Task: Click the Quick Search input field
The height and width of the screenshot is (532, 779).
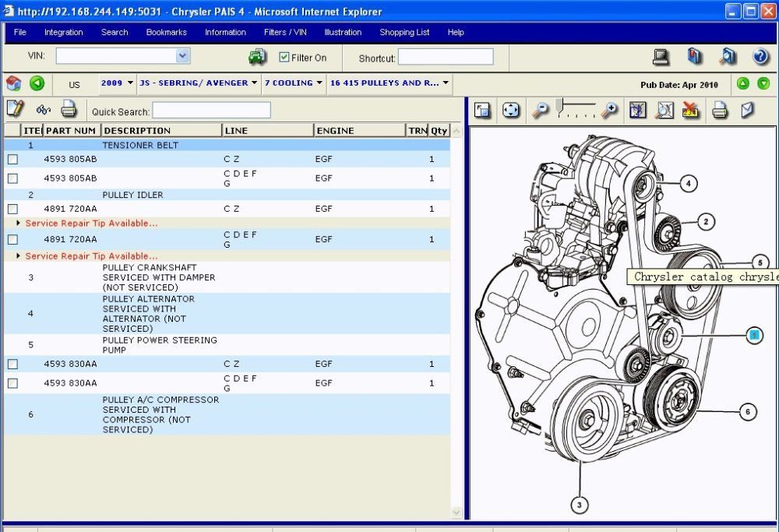Action: pyautogui.click(x=211, y=111)
